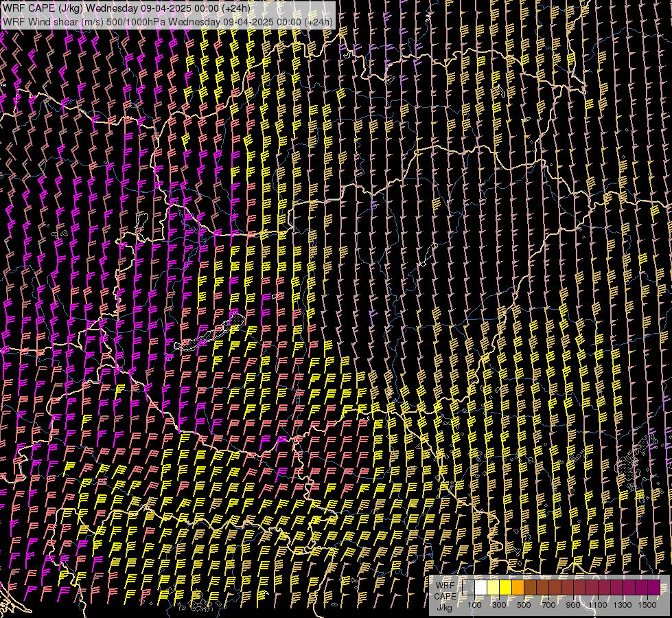
Task: Select the white CAPE legend swatch
Action: [x=481, y=588]
